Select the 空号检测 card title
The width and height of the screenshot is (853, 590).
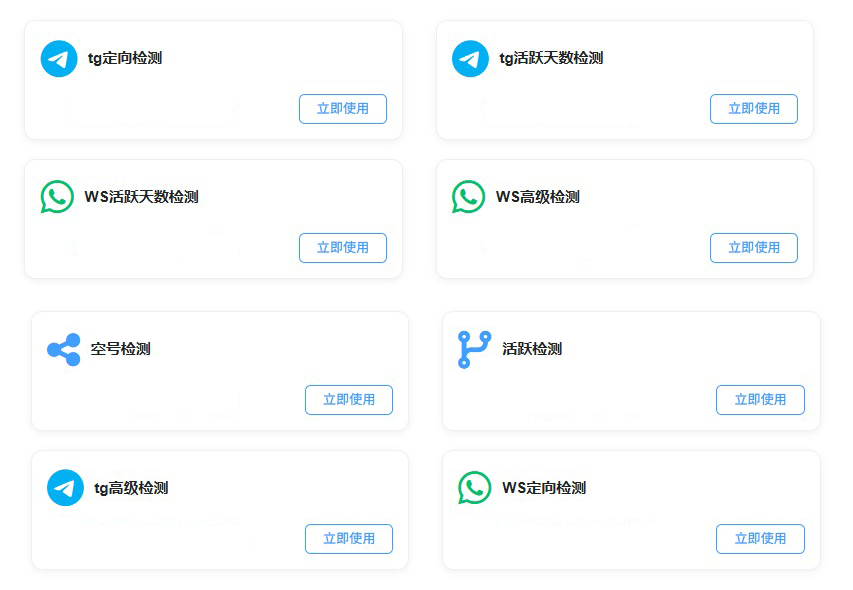coord(120,349)
